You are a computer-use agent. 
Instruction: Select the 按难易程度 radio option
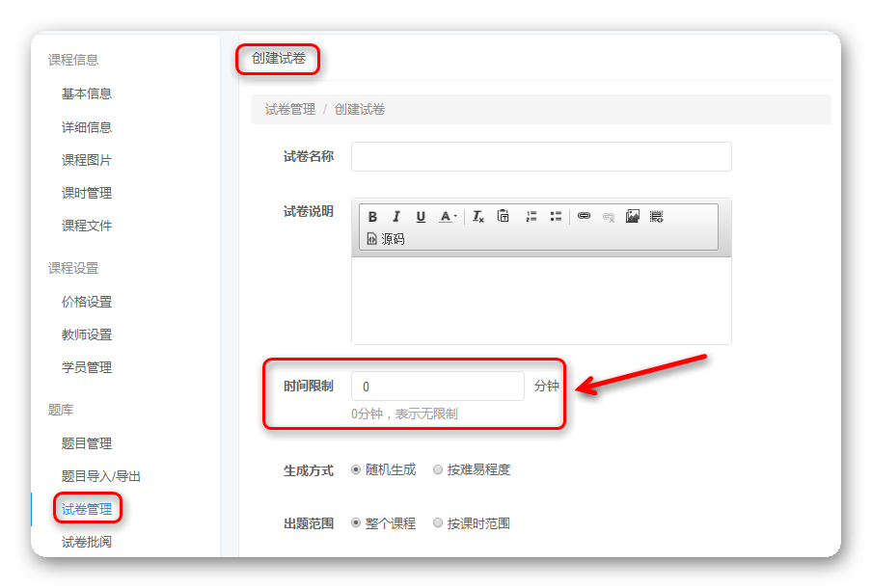(x=439, y=470)
